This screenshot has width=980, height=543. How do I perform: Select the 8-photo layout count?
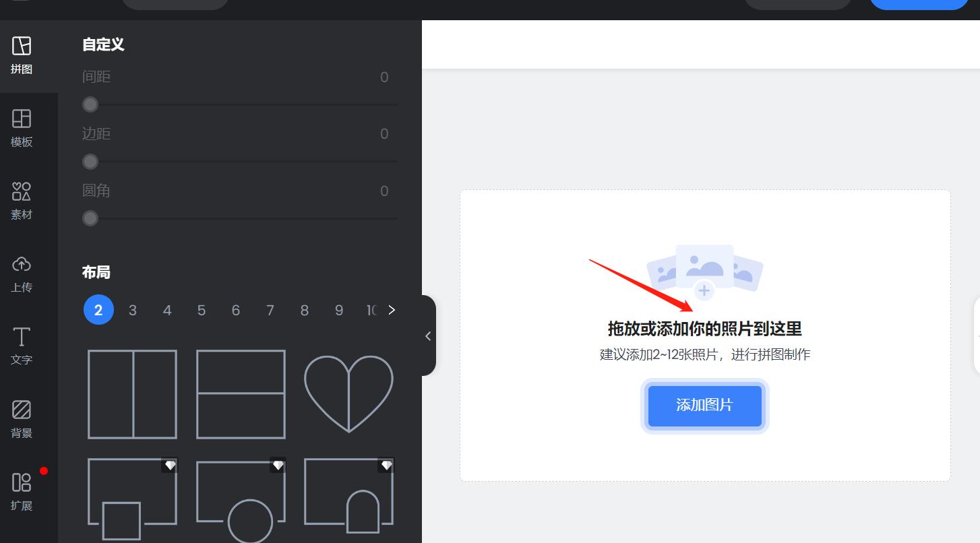click(304, 310)
